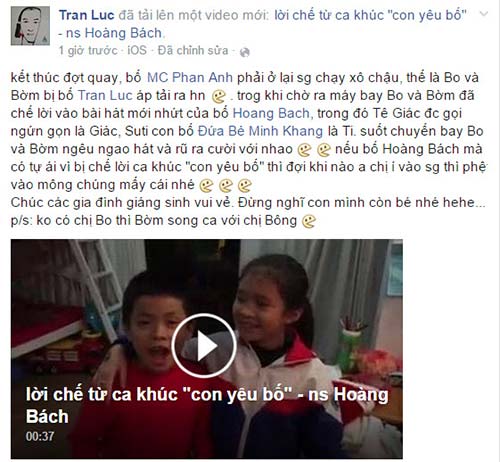Visit the MC Phan Anh tagged profile
This screenshot has height=462, width=500.
[190, 77]
